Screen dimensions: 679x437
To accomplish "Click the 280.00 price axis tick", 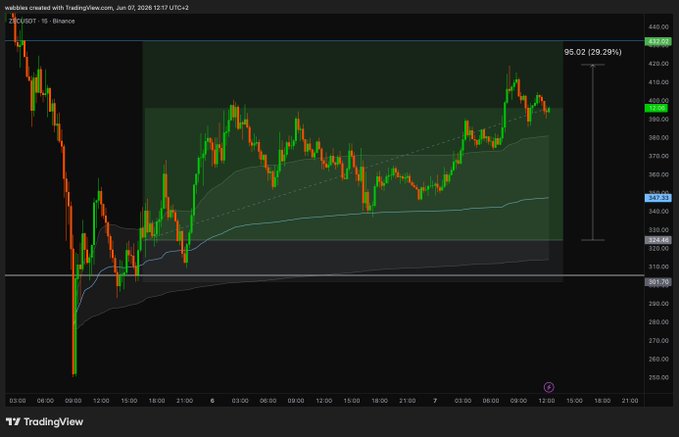I will tap(658, 322).
